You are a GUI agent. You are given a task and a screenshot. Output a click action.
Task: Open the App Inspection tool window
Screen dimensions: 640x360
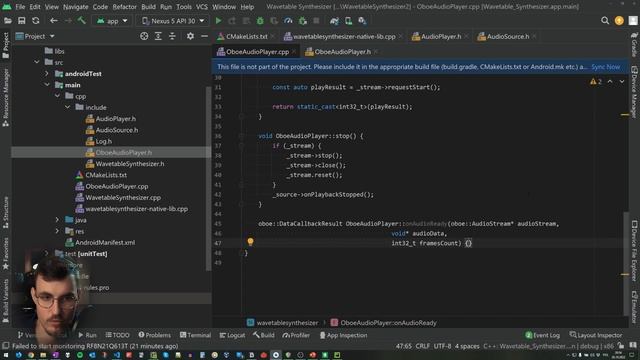click(x=343, y=335)
